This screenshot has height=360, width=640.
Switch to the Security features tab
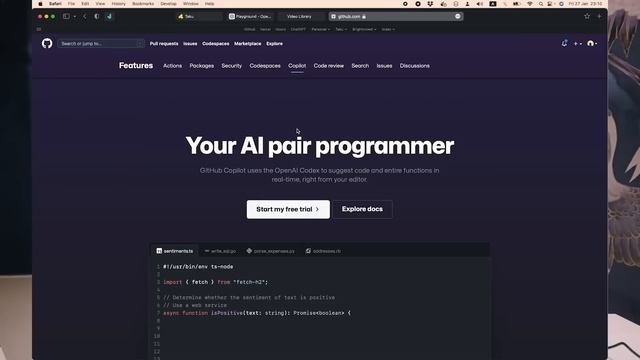[231, 66]
